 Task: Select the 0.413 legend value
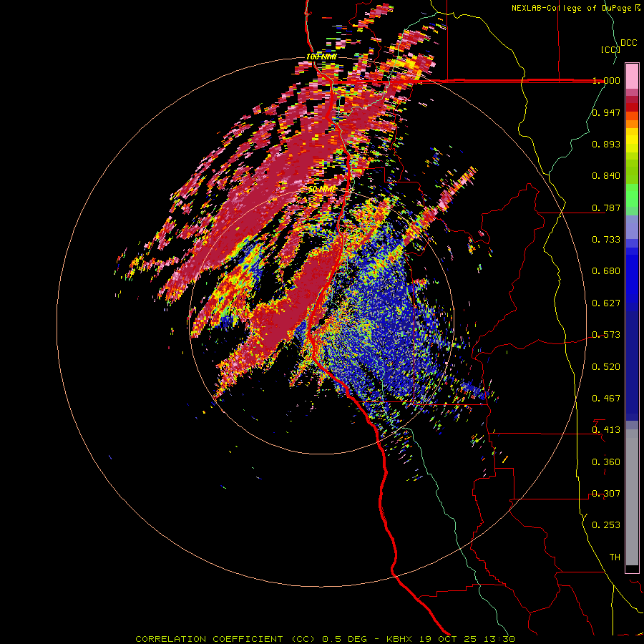pos(606,430)
